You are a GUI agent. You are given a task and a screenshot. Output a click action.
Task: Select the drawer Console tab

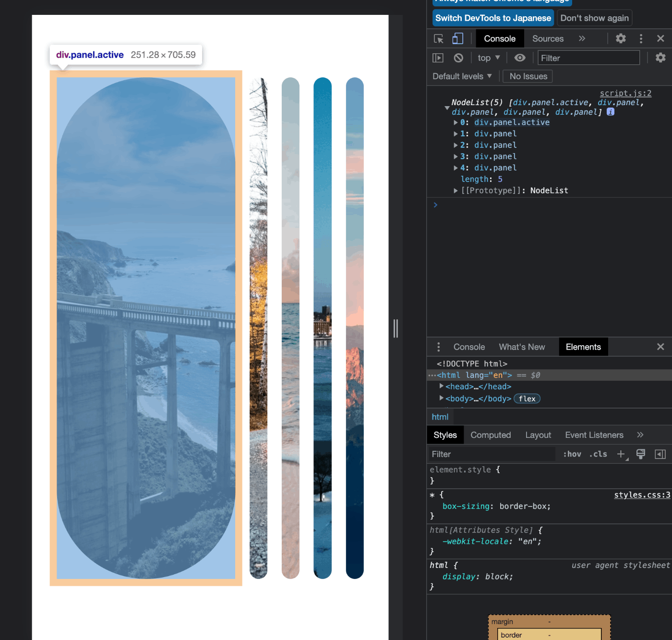pyautogui.click(x=469, y=347)
